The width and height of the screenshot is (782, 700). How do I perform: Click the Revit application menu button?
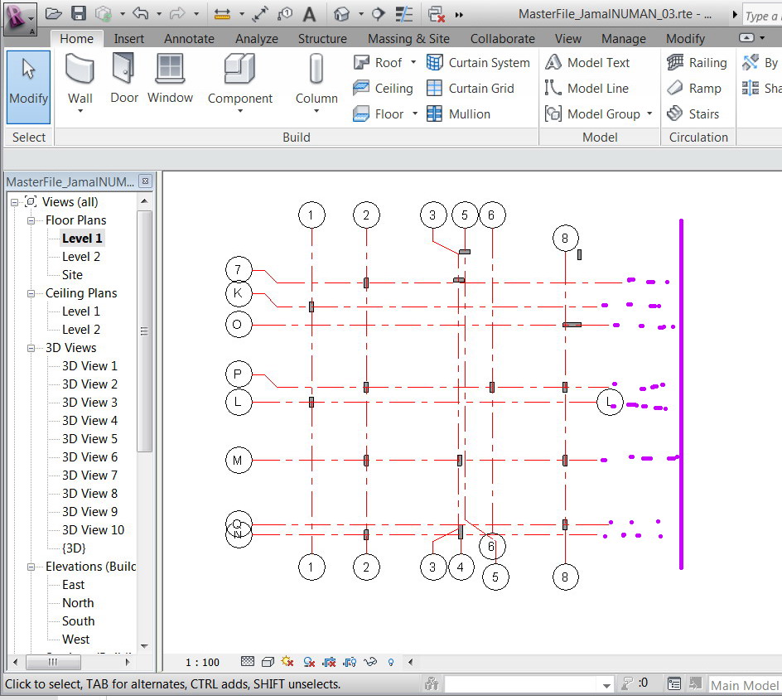[19, 18]
